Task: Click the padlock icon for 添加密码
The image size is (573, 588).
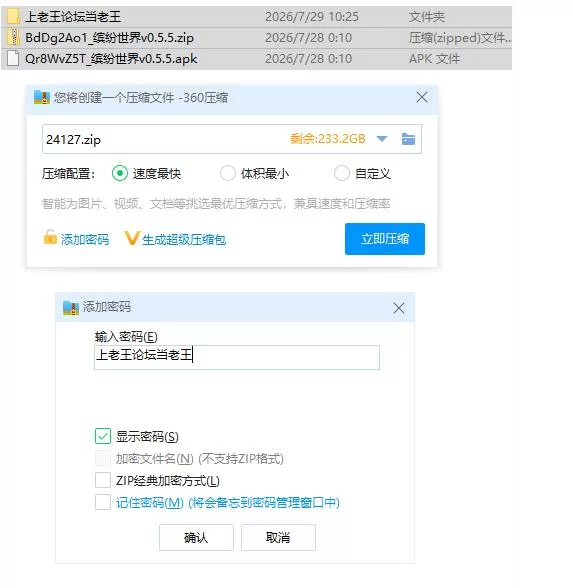Action: [50, 237]
